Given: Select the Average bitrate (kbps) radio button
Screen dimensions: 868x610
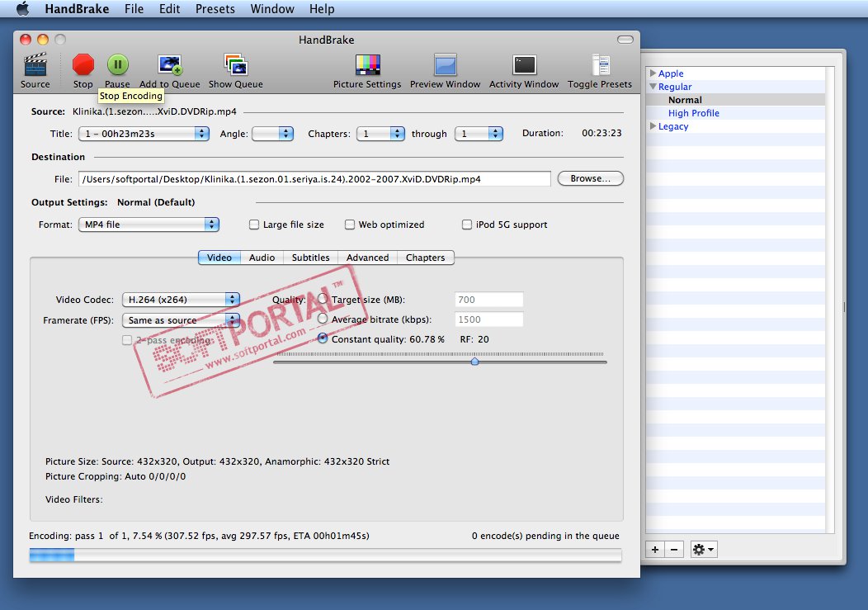Looking at the screenshot, I should point(323,319).
